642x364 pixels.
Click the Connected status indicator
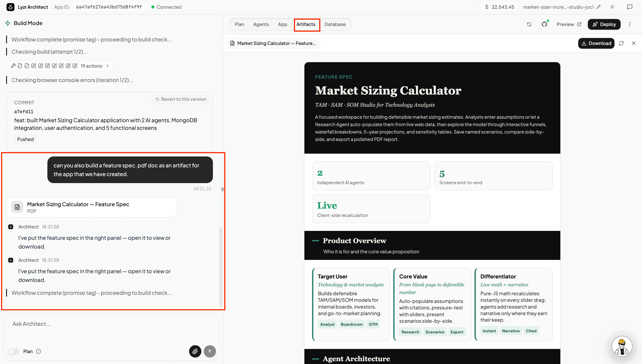166,7
